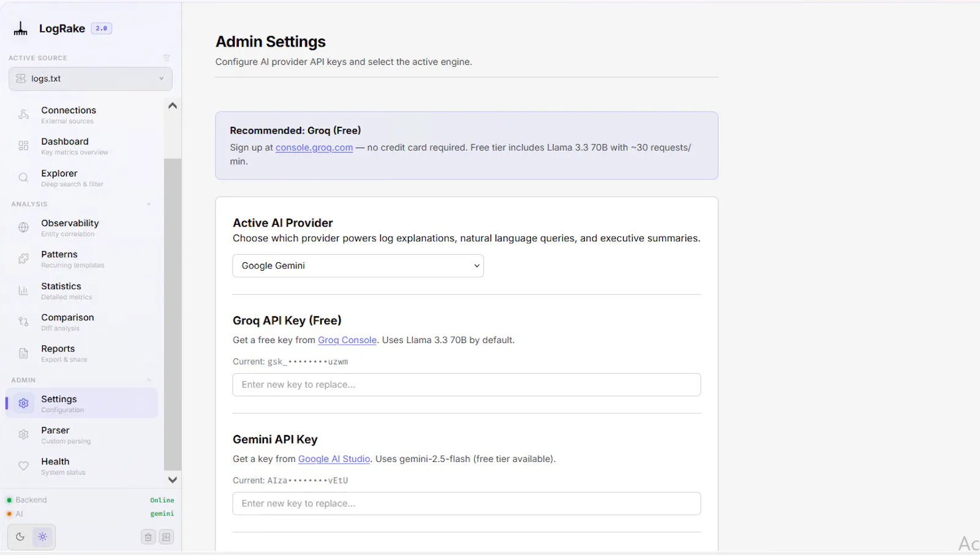Screen dimensions: 980x555
Task: Collapse the ANALYSIS section chevron
Action: (149, 204)
